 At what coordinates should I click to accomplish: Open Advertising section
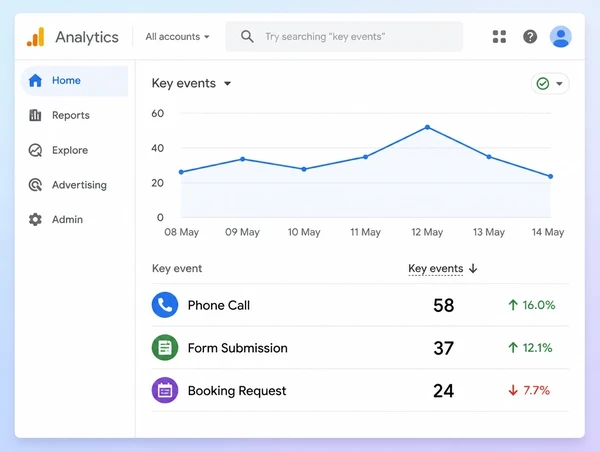click(x=80, y=185)
